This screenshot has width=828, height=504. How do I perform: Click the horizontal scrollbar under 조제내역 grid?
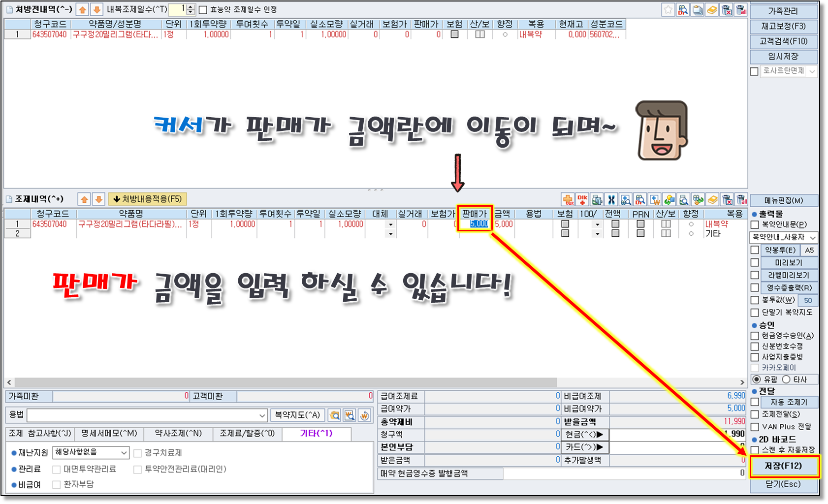286,382
